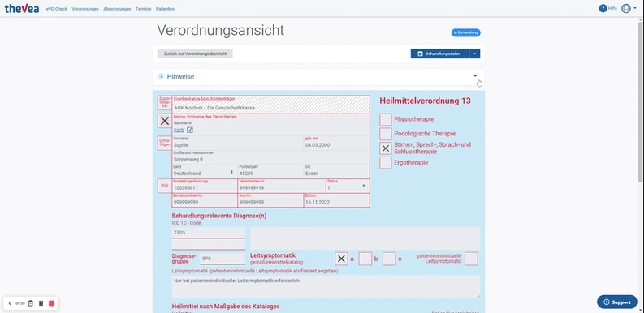
Task: Open the Patienten menu
Action: (165, 9)
